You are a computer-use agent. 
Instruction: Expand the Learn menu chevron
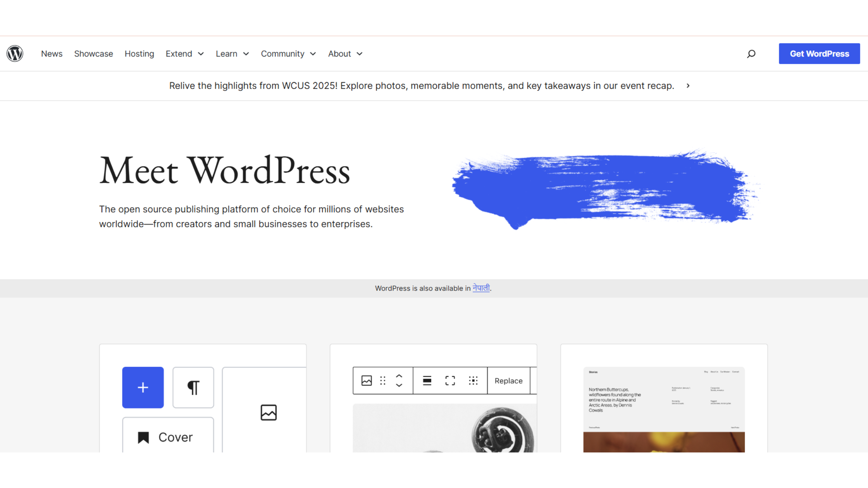[x=246, y=54]
